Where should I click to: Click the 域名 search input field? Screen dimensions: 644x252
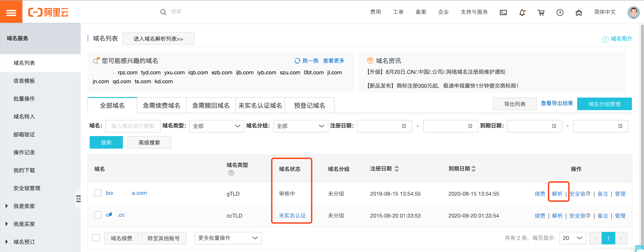click(133, 126)
